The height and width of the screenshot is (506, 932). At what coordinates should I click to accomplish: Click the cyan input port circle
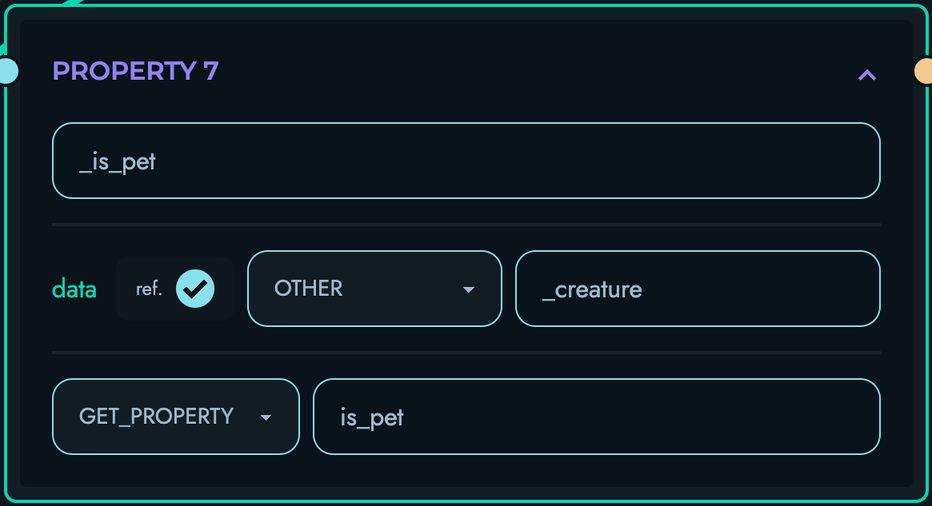tap(6, 71)
